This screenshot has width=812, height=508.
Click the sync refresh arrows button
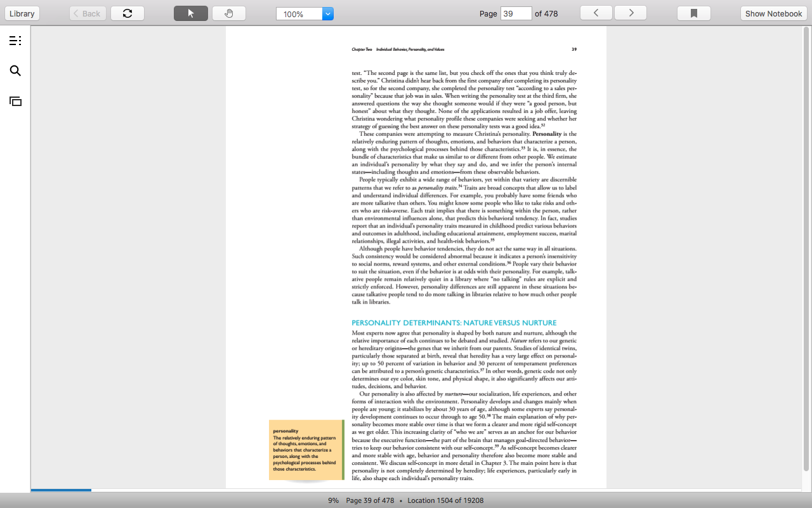[128, 13]
